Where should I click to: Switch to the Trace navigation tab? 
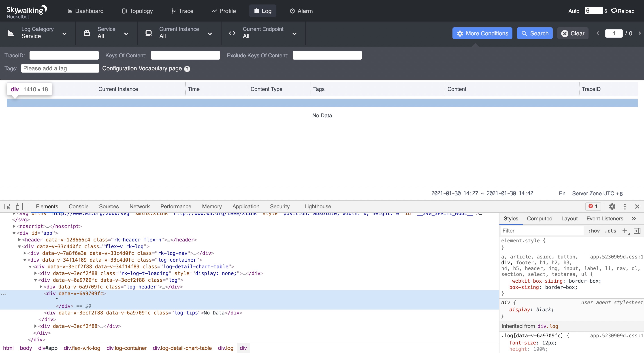pyautogui.click(x=182, y=11)
